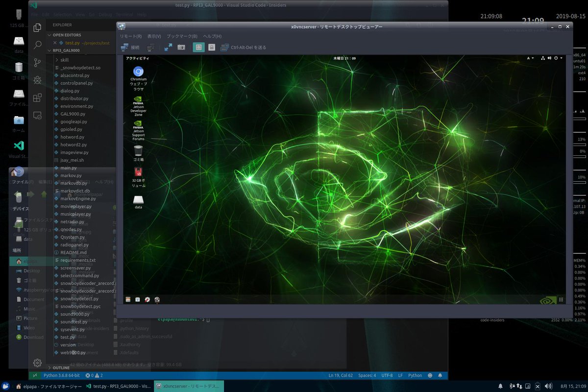
Task: Open the ブックマーク(B) menu
Action: pyautogui.click(x=182, y=36)
